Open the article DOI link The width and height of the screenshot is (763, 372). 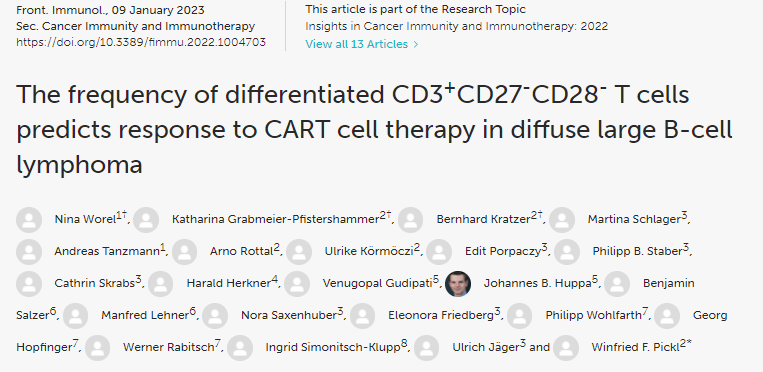[x=141, y=42]
